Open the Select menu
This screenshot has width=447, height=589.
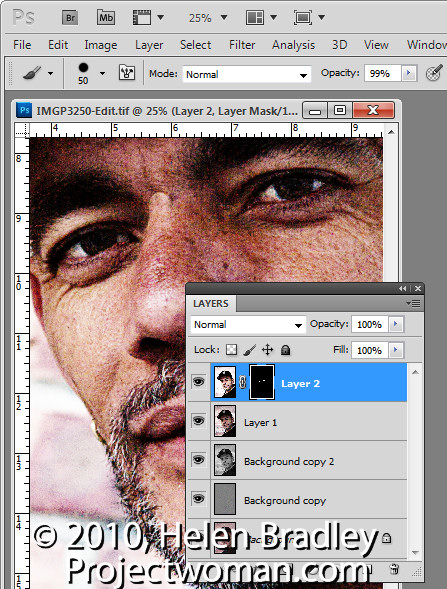[195, 45]
